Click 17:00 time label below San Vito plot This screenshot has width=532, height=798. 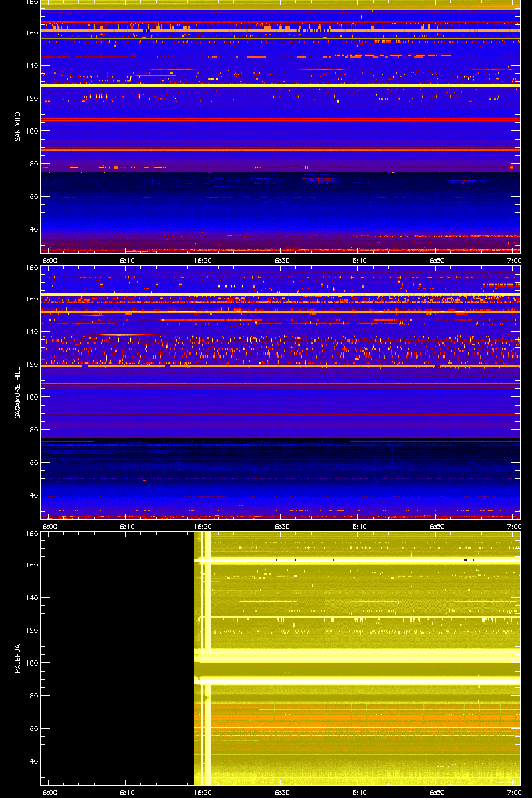(x=512, y=260)
